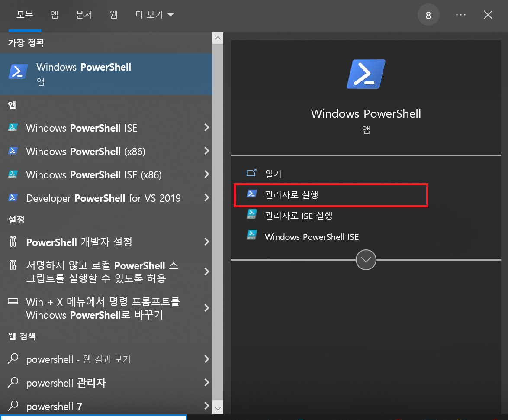Close the search panel with X
The image size is (508, 420).
tap(488, 15)
